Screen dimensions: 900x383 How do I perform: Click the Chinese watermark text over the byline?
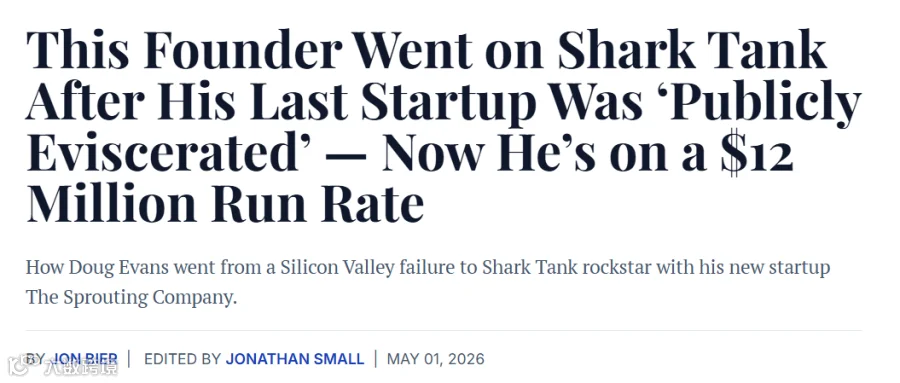[x=81, y=366]
